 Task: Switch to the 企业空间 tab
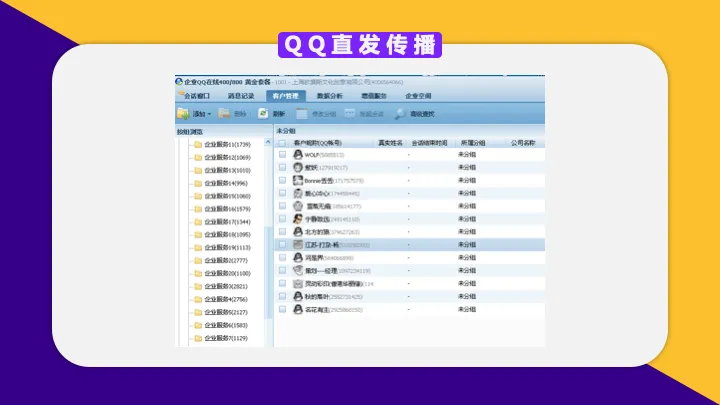418,96
